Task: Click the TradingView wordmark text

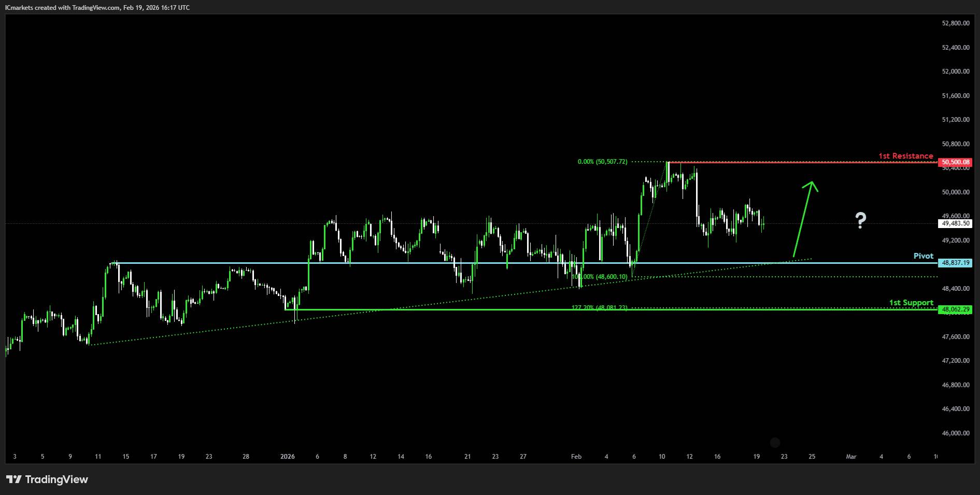Action: coord(56,479)
